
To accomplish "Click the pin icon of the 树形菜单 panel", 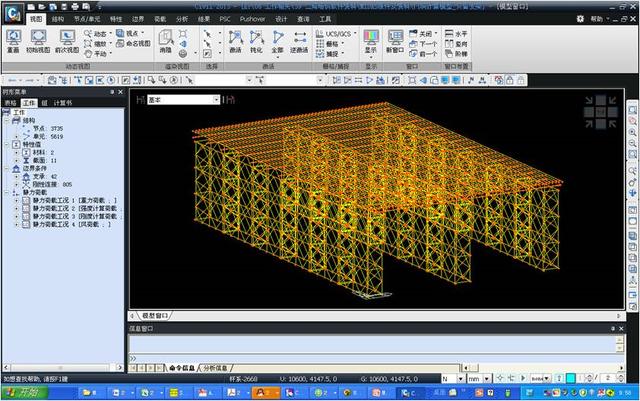I will coord(112,92).
